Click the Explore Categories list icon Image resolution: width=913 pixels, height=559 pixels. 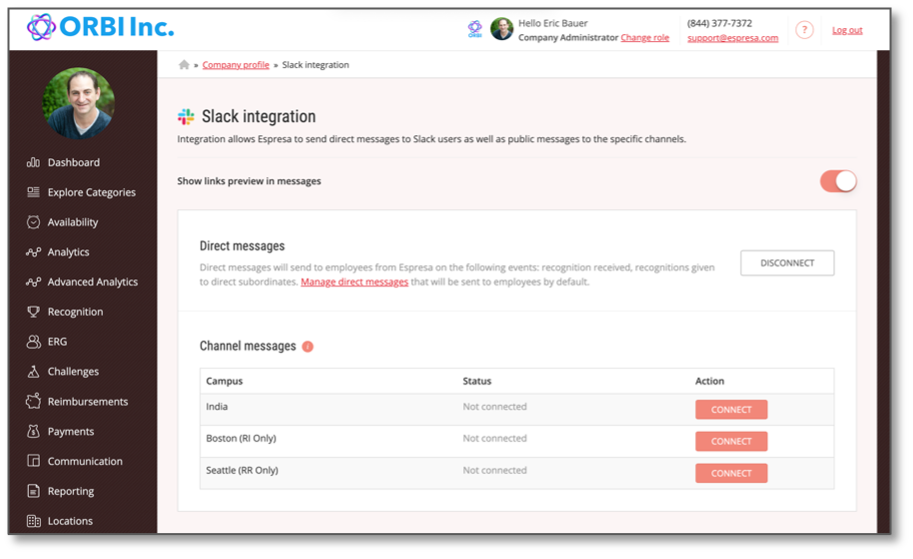(x=33, y=192)
